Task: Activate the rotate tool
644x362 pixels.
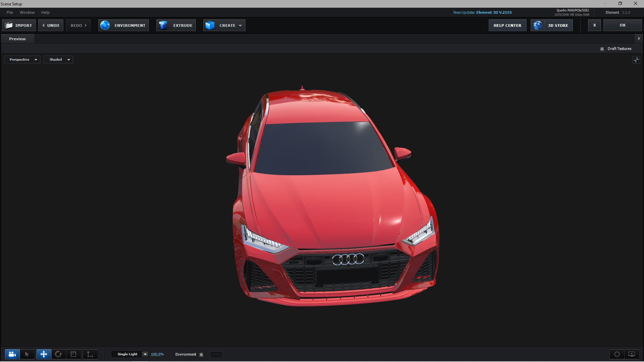Action: [x=58, y=354]
